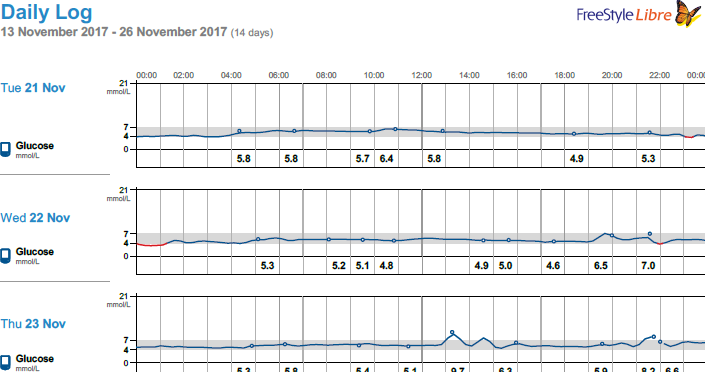Click the red low-glucose segment after midnight on Wed 22 Nov
The width and height of the screenshot is (705, 372).
point(152,245)
